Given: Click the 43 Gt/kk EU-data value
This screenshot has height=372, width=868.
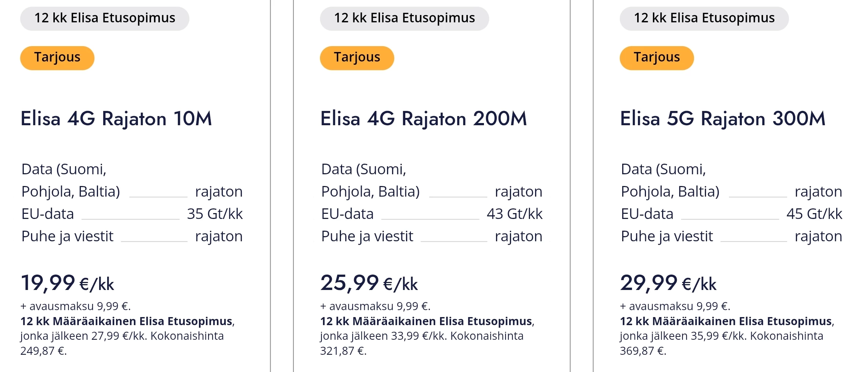Looking at the screenshot, I should coord(514,214).
